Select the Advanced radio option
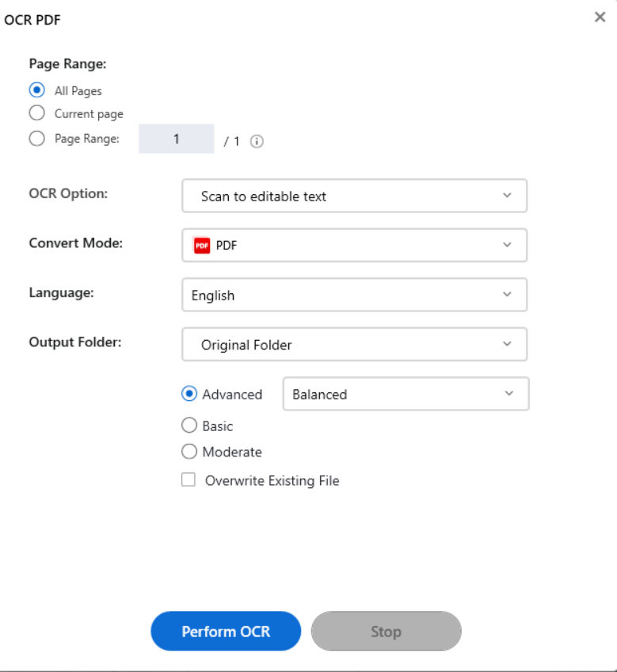 point(189,394)
